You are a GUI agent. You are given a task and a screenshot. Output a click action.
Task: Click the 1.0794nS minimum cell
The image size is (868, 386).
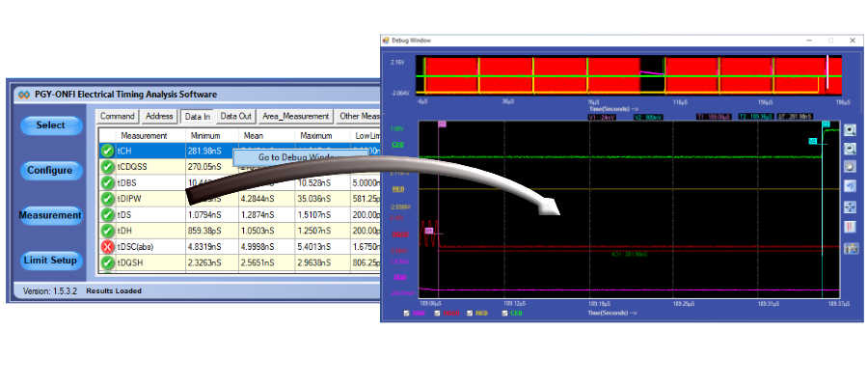point(212,215)
